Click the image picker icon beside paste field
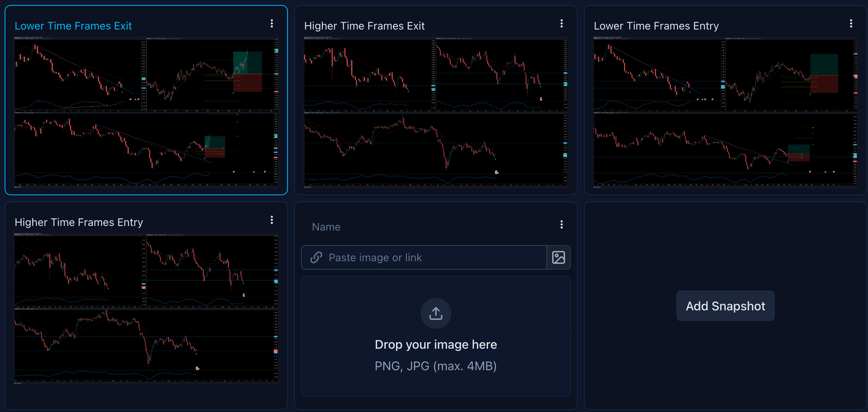868x412 pixels. [558, 257]
